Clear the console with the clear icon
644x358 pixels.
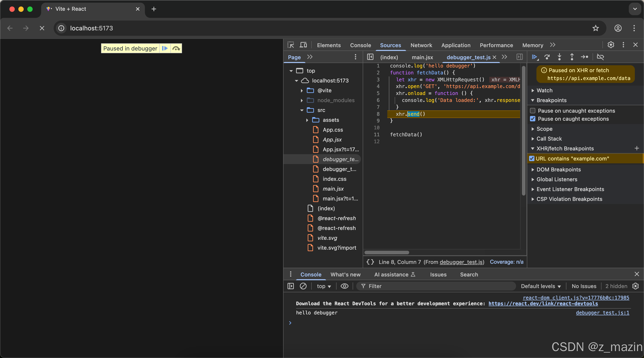click(303, 286)
